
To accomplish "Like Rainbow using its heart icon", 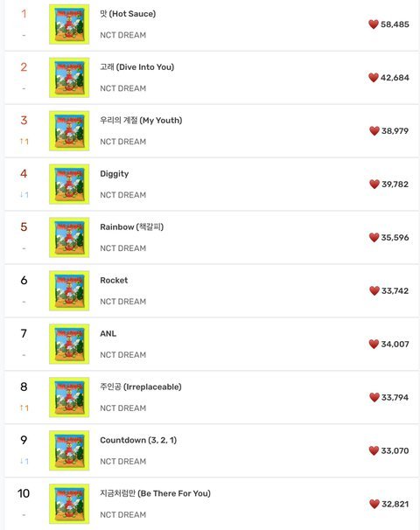I will coord(374,238).
